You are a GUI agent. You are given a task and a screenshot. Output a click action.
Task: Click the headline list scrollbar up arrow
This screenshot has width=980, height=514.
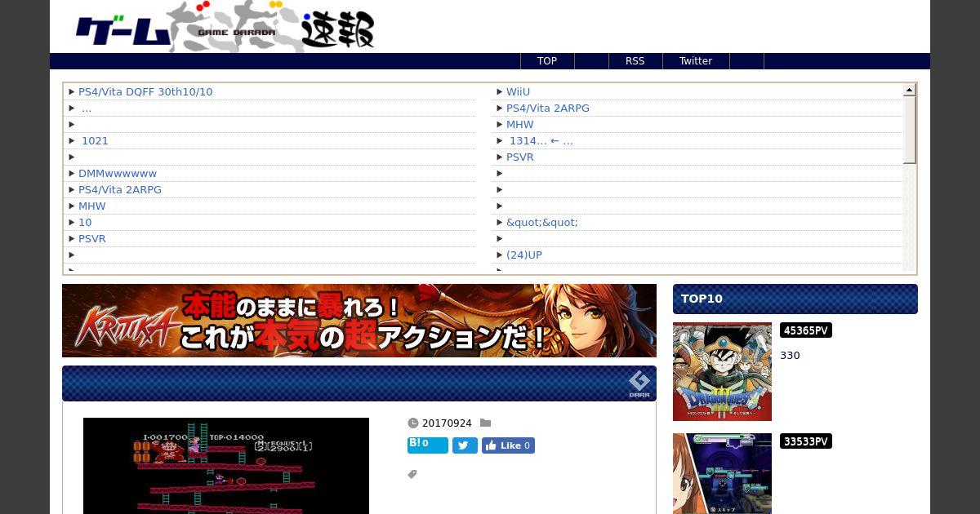pos(910,90)
